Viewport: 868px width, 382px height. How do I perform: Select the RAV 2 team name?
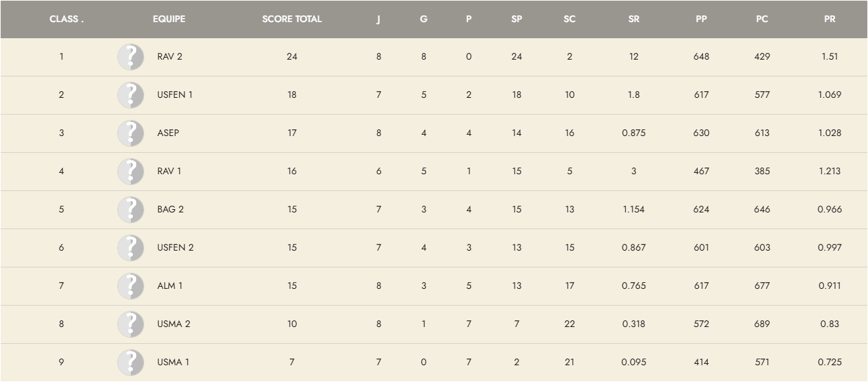(170, 57)
